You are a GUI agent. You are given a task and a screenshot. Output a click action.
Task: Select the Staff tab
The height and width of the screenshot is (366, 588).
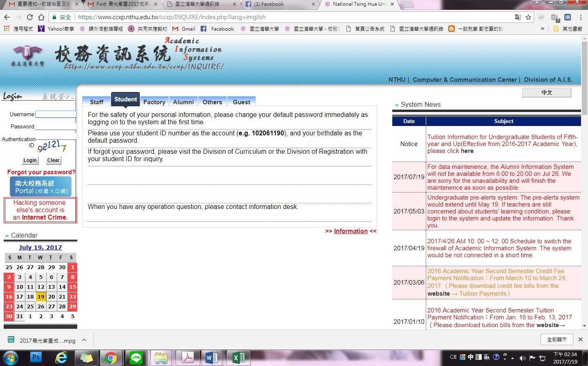coord(96,102)
